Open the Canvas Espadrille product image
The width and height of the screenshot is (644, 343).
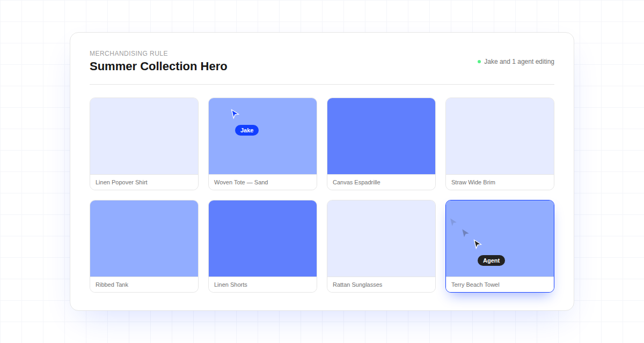(381, 136)
